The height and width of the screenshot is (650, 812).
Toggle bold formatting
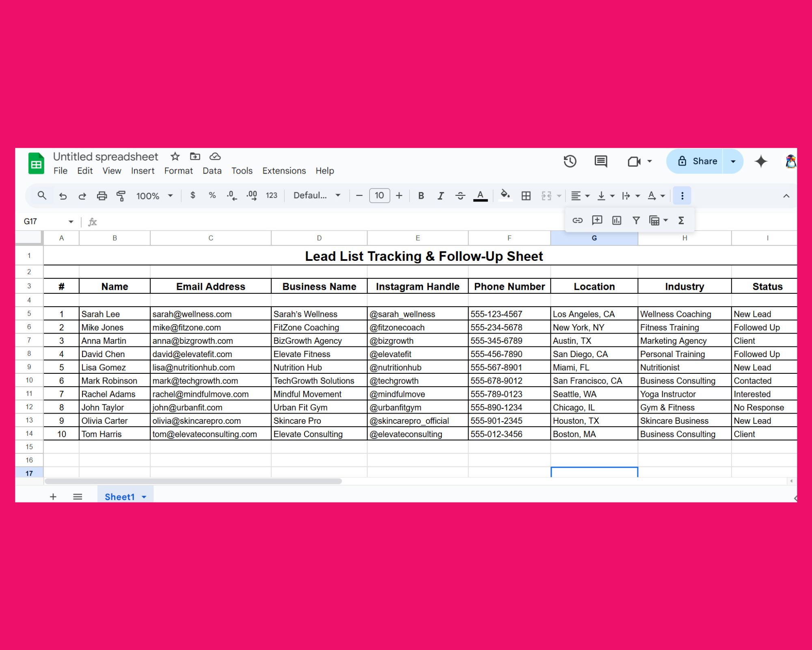click(421, 196)
